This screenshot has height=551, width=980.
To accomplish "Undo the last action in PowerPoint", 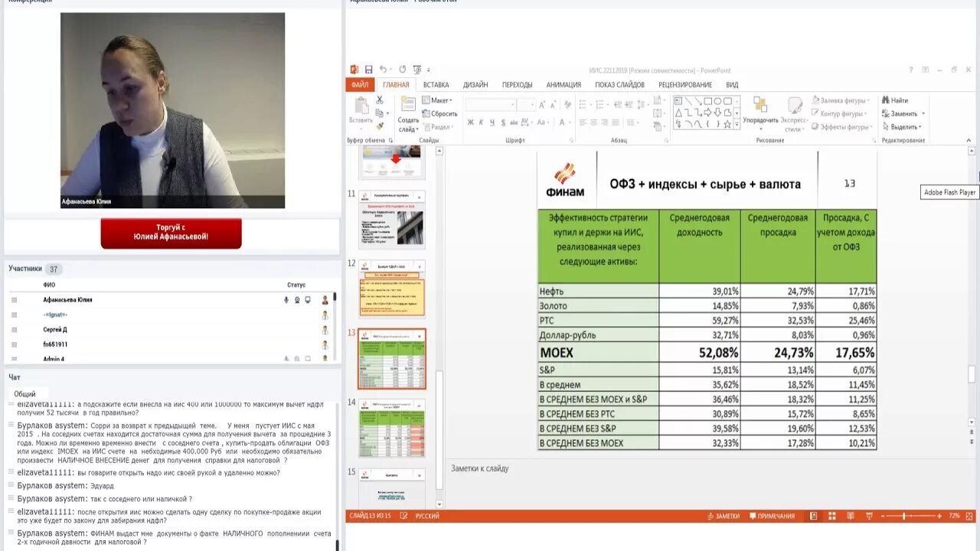I will tap(383, 70).
